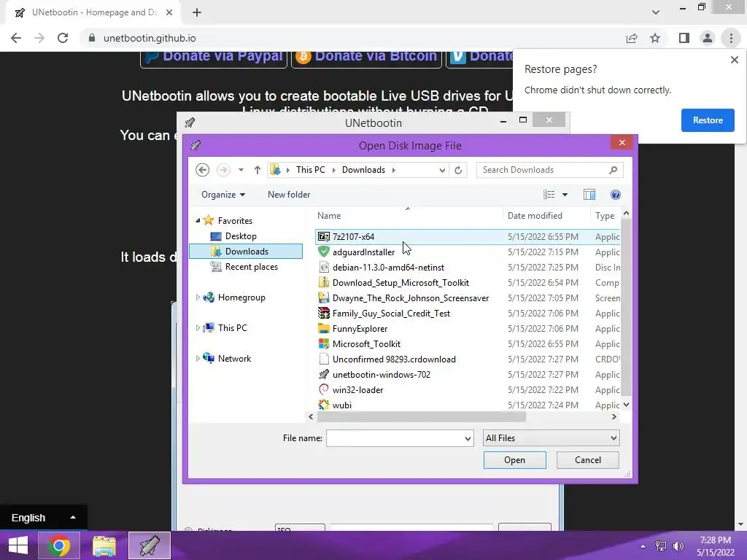Bookmark this page with star icon
This screenshot has width=747, height=560.
(x=655, y=38)
